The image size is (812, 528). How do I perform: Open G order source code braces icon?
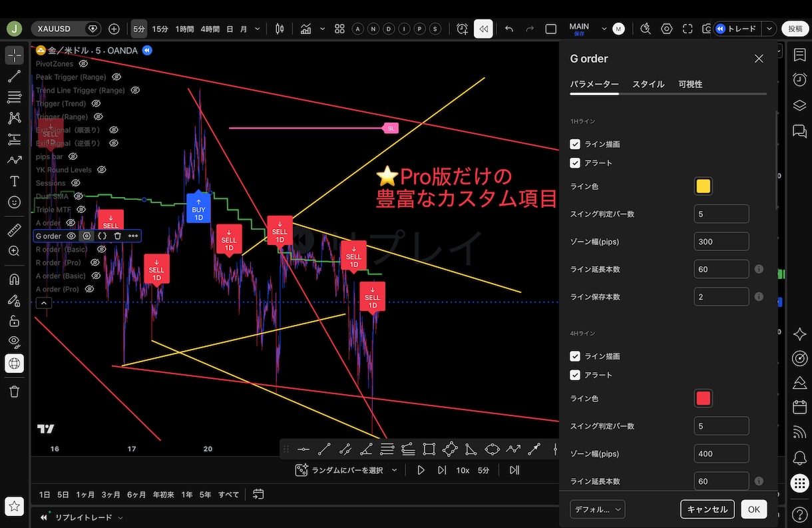click(102, 236)
